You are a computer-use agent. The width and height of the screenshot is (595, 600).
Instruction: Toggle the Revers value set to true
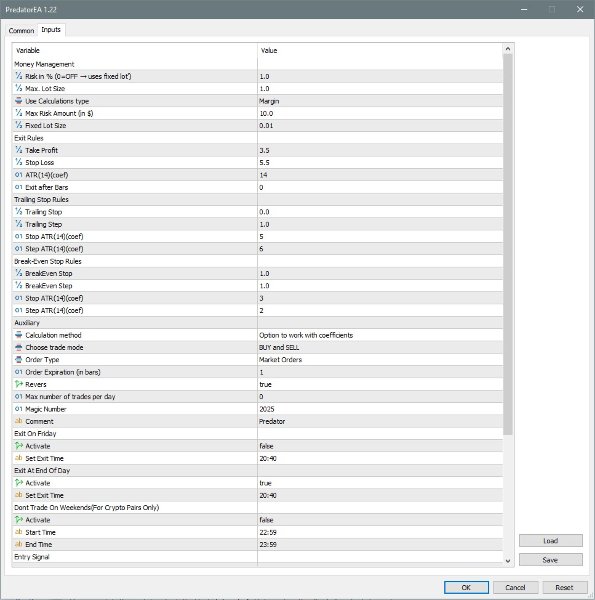[x=380, y=384]
